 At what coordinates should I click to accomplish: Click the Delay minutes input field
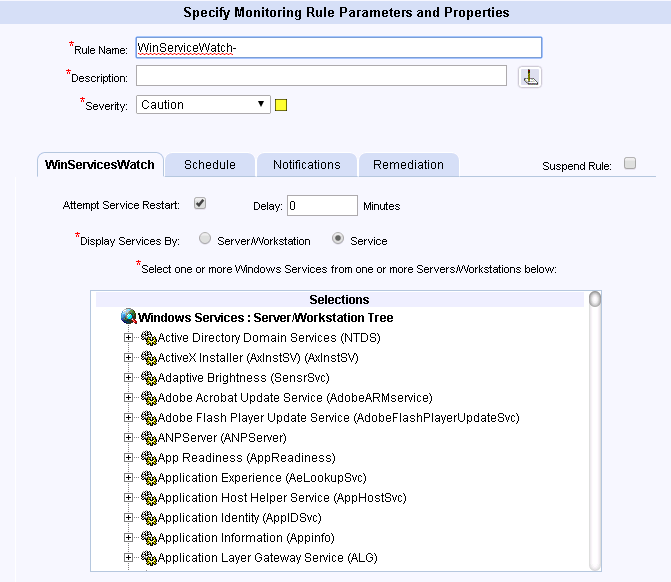[x=322, y=205]
